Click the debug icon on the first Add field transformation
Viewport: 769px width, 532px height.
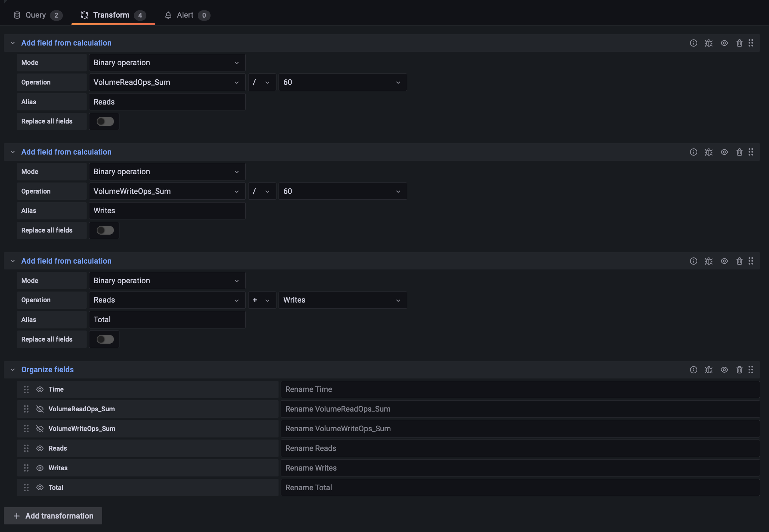[709, 43]
